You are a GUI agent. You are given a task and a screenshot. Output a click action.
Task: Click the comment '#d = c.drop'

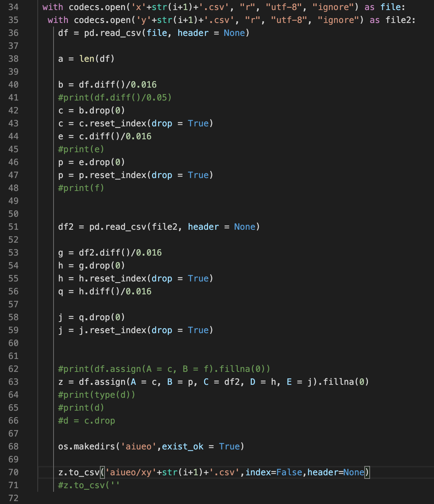(87, 421)
